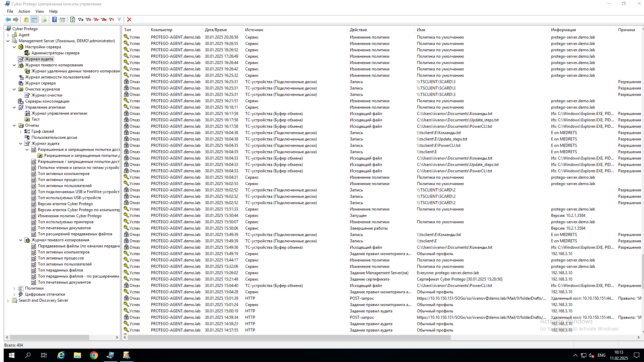Click the grayed Remove filter icon
The width and height of the screenshot is (644, 362).
119,19
